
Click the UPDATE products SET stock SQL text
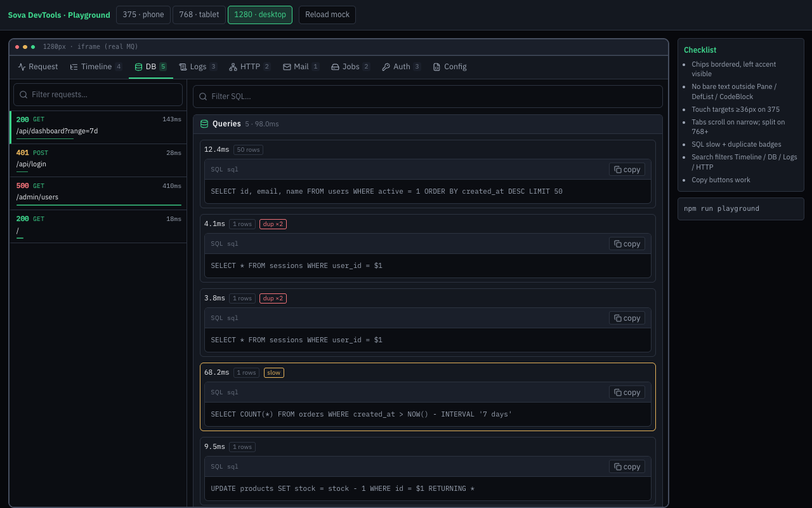[343, 488]
